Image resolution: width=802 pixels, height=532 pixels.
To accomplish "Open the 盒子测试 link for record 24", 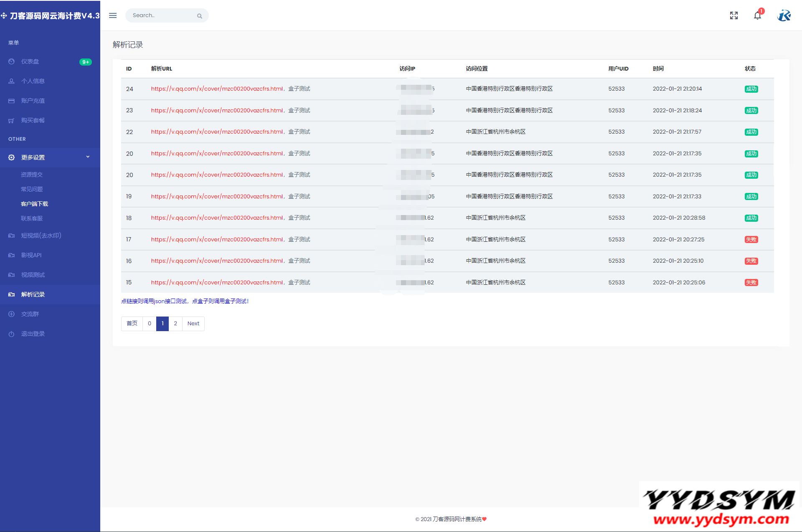I will [x=299, y=89].
